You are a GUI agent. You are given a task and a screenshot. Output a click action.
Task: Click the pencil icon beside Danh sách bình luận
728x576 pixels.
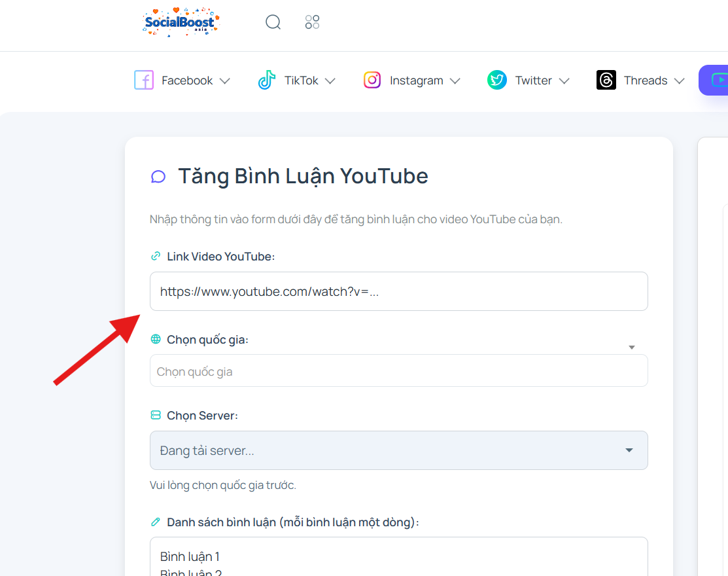156,522
